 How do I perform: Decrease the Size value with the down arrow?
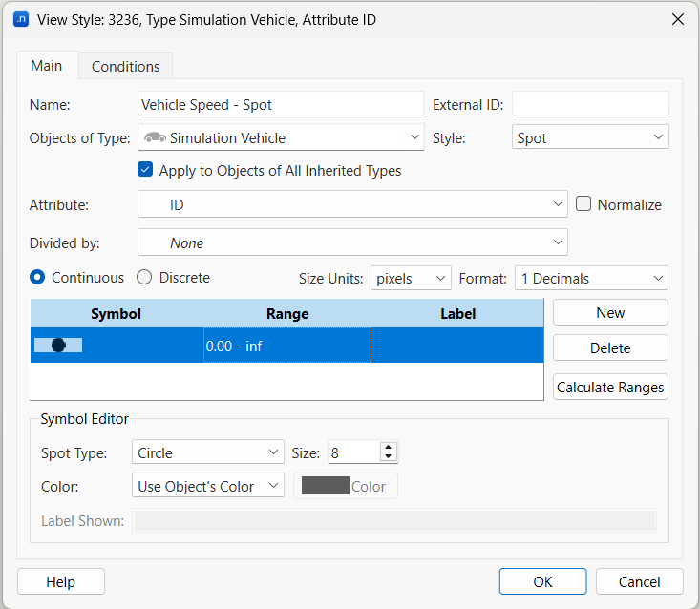point(388,457)
